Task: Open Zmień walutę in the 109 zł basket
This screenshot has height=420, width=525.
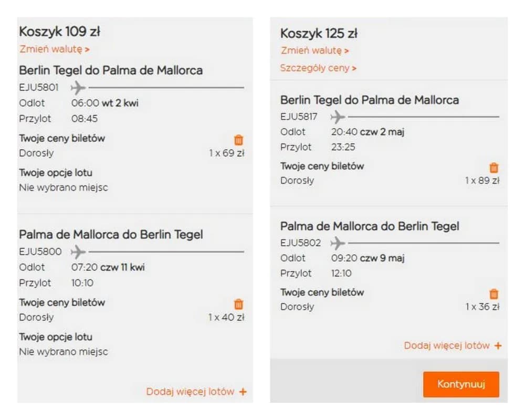Action: (x=55, y=49)
